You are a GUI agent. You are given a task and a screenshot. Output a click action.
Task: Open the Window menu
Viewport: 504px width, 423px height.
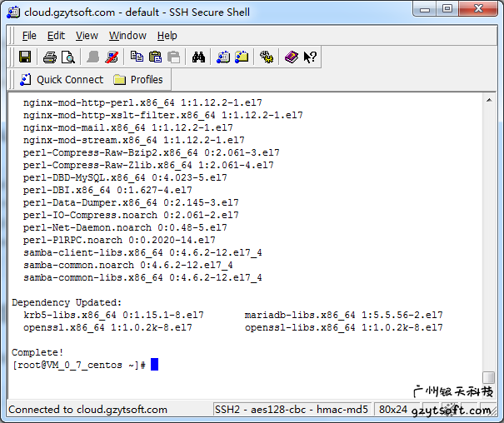point(127,35)
